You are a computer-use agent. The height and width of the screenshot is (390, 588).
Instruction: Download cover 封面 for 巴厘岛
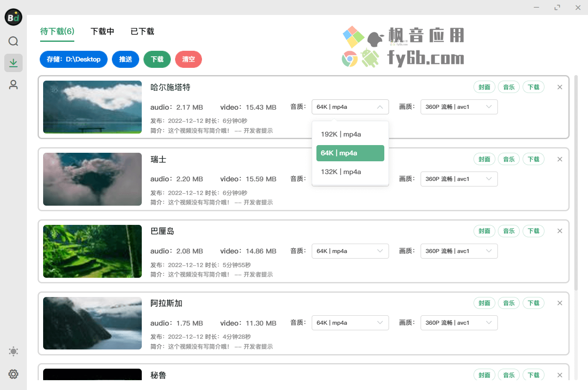pos(484,231)
